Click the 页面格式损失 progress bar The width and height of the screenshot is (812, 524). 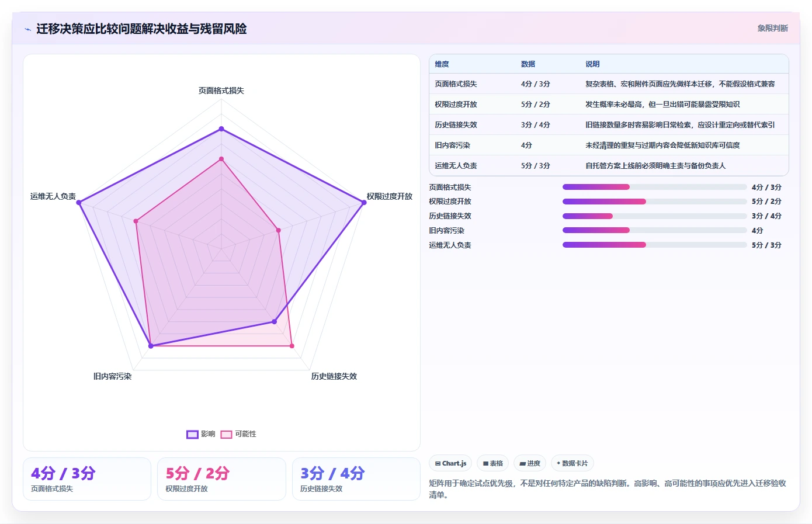(x=654, y=187)
